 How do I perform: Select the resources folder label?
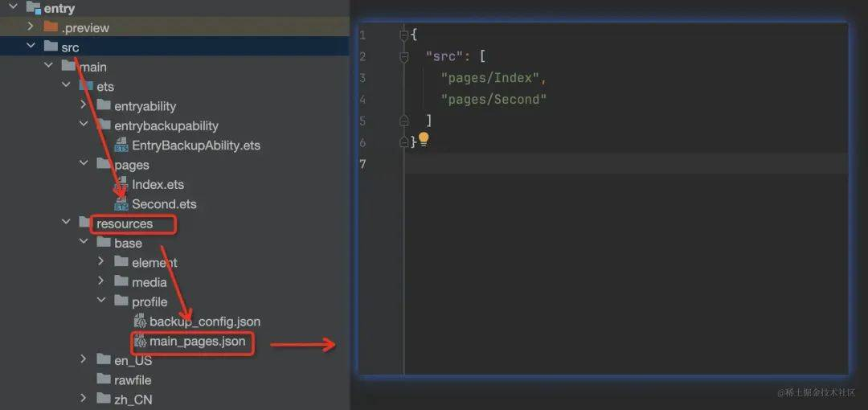125,223
